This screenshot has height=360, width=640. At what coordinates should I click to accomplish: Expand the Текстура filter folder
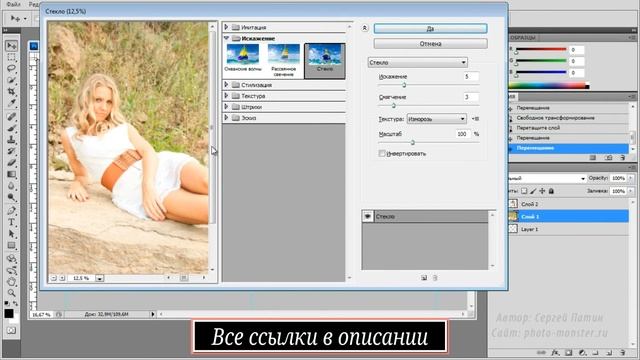(227, 96)
